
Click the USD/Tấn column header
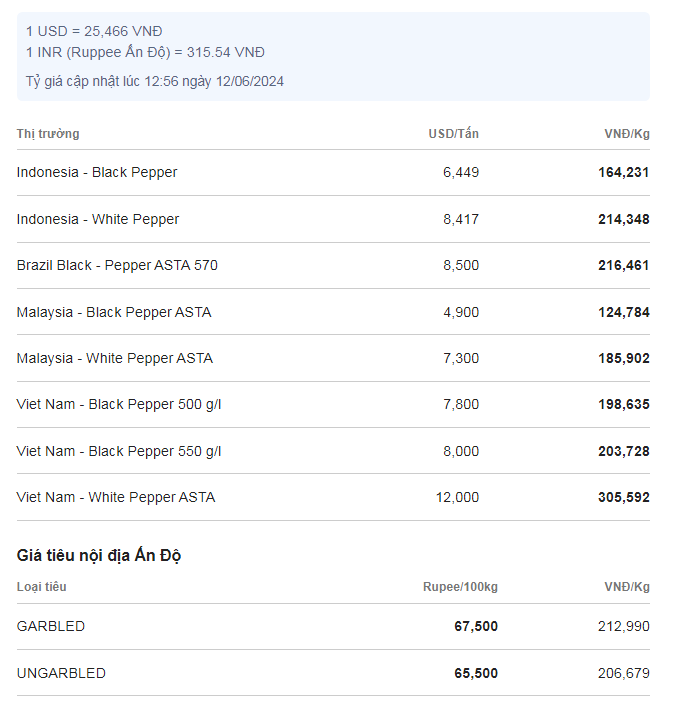click(453, 134)
